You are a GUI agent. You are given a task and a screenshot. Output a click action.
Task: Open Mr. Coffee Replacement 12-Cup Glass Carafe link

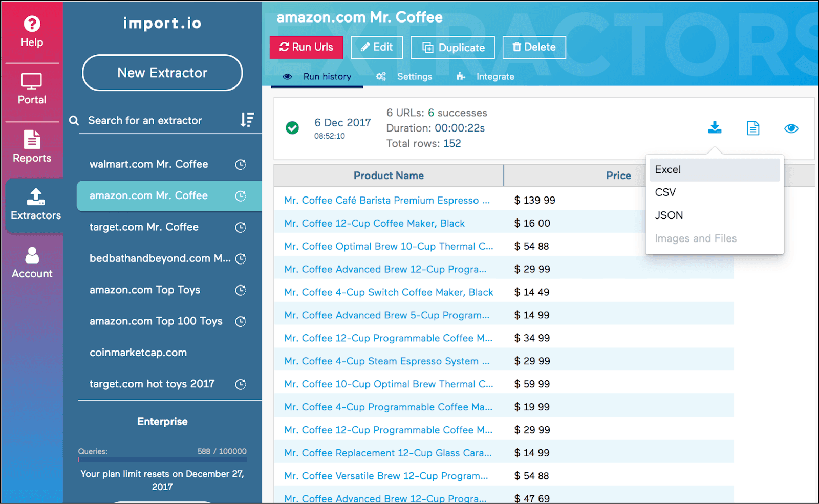tap(388, 453)
